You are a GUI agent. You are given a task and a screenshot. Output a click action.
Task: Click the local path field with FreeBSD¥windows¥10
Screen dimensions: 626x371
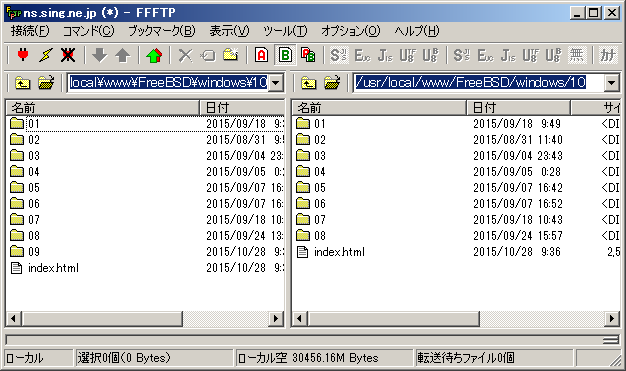[x=168, y=83]
